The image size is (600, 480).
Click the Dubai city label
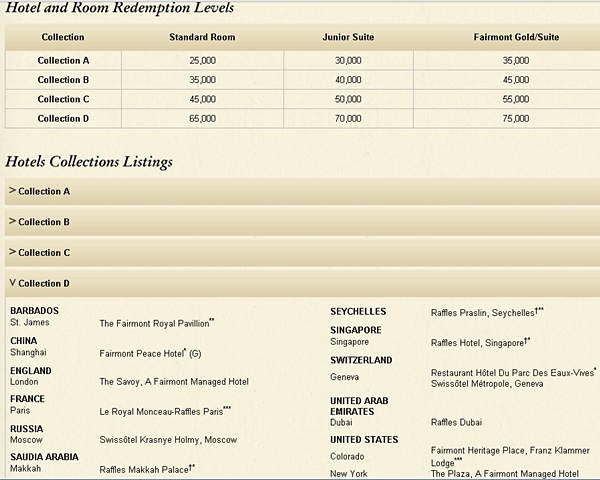[x=341, y=422]
